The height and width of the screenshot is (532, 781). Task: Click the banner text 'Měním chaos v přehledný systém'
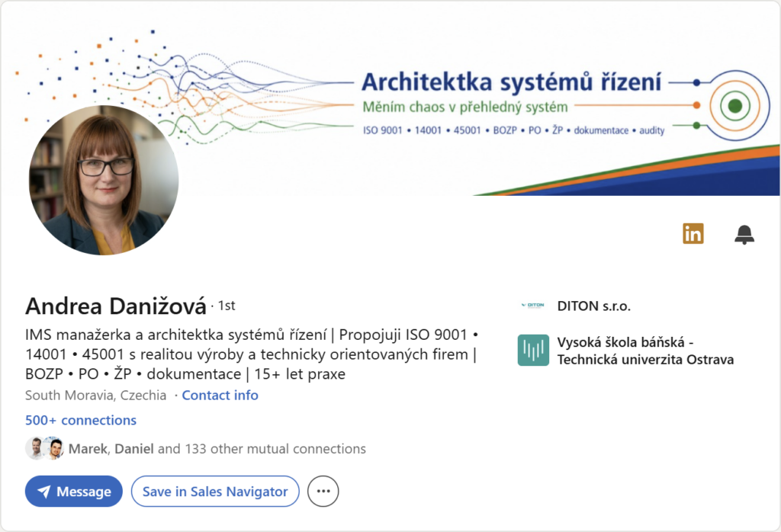465,107
